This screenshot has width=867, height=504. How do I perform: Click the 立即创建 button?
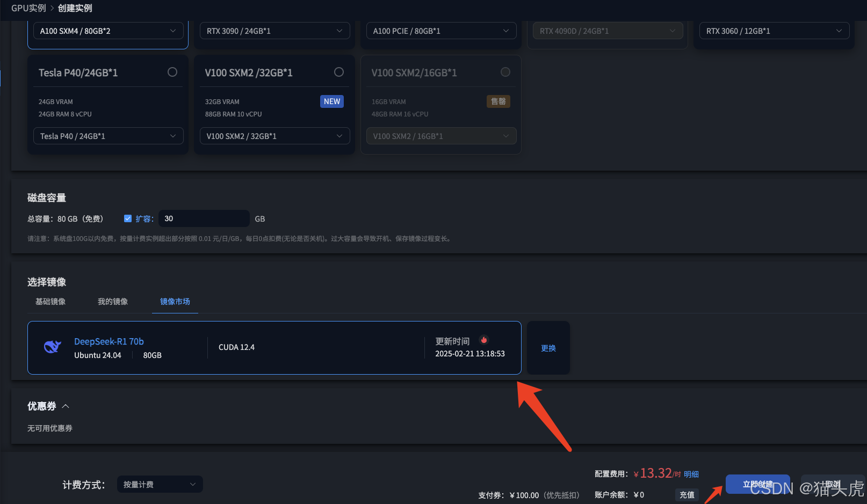757,484
